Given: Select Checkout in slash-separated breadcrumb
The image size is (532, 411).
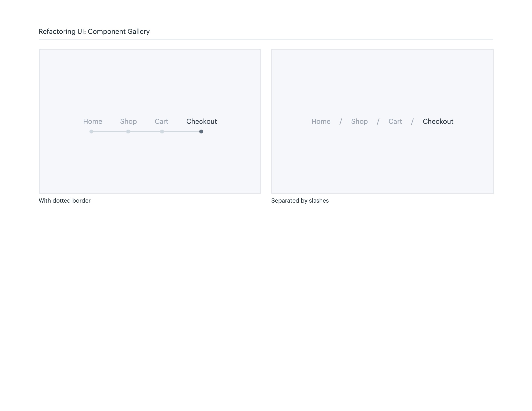Looking at the screenshot, I should (x=438, y=121).
